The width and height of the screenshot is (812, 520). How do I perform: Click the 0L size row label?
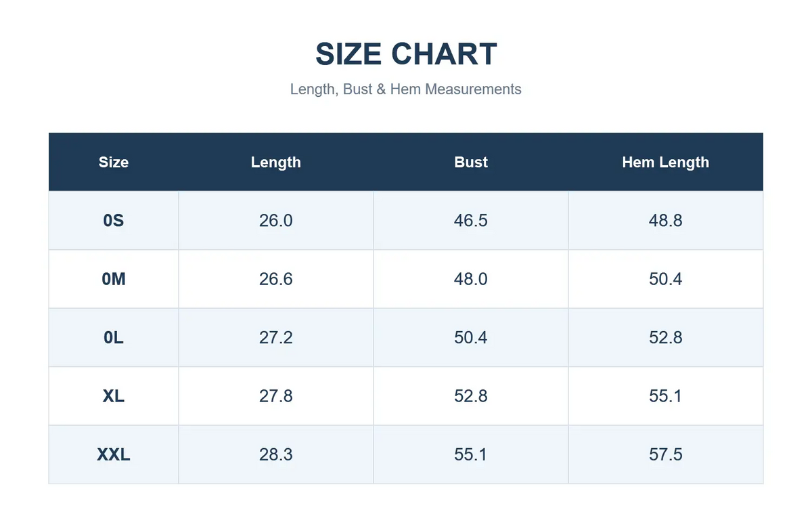[x=114, y=337]
